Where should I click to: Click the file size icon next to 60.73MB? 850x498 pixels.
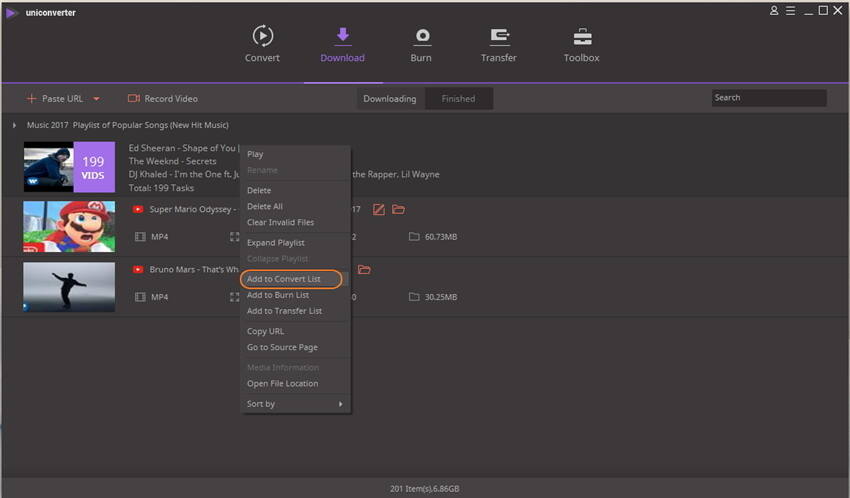(414, 237)
